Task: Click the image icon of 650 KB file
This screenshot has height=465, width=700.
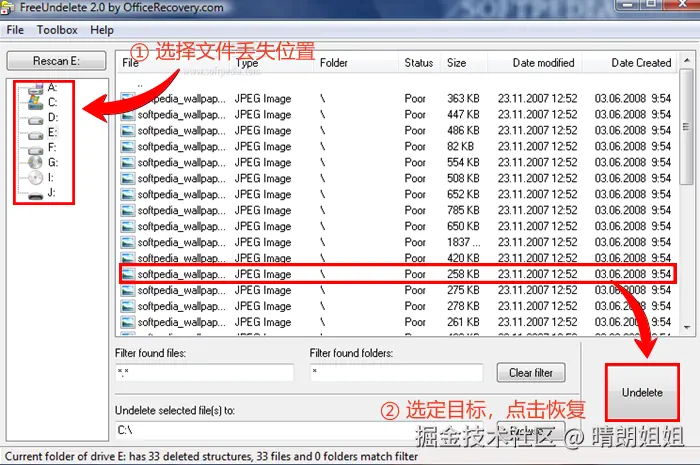Action: click(x=128, y=227)
